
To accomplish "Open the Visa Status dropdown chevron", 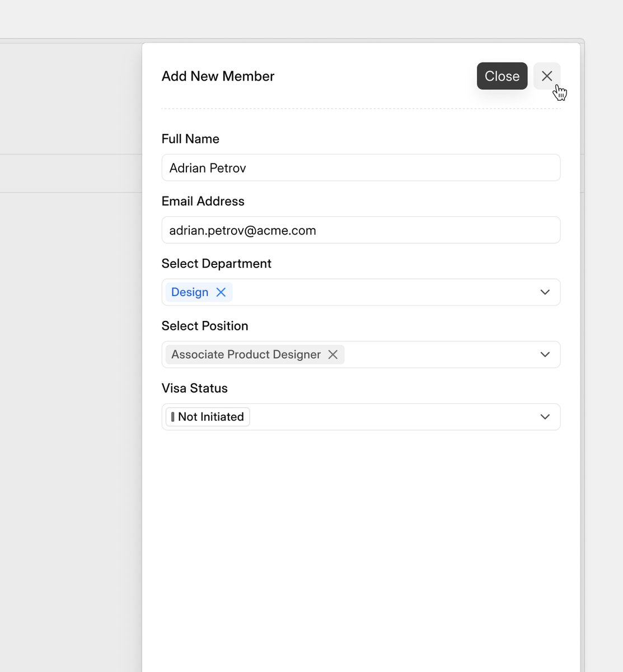I will coord(545,417).
